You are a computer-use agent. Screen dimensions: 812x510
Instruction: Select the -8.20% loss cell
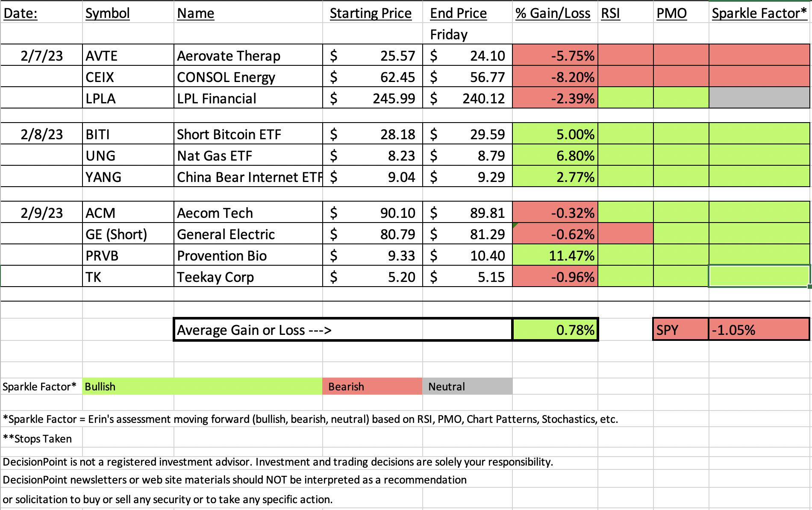tap(555, 76)
